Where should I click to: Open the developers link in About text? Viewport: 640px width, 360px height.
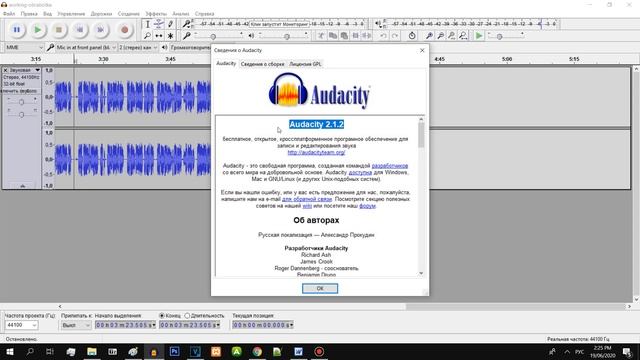pyautogui.click(x=390, y=166)
